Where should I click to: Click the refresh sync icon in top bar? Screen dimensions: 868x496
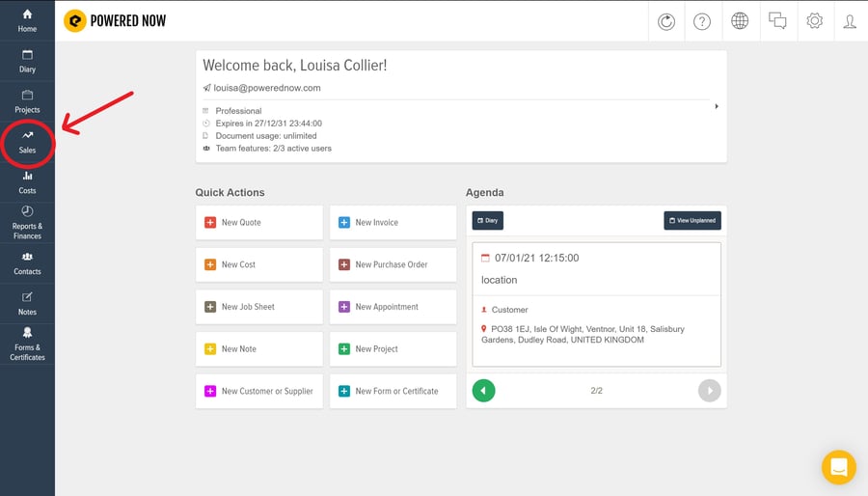[666, 21]
